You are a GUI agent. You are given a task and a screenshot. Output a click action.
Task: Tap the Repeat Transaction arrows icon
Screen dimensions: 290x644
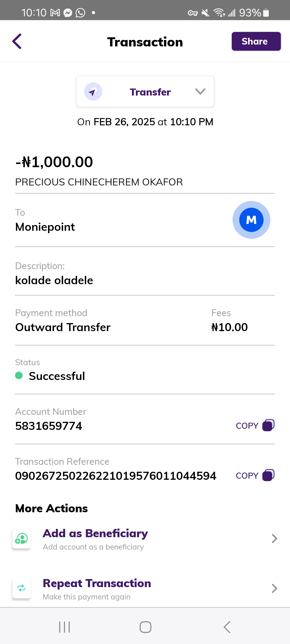[21, 588]
